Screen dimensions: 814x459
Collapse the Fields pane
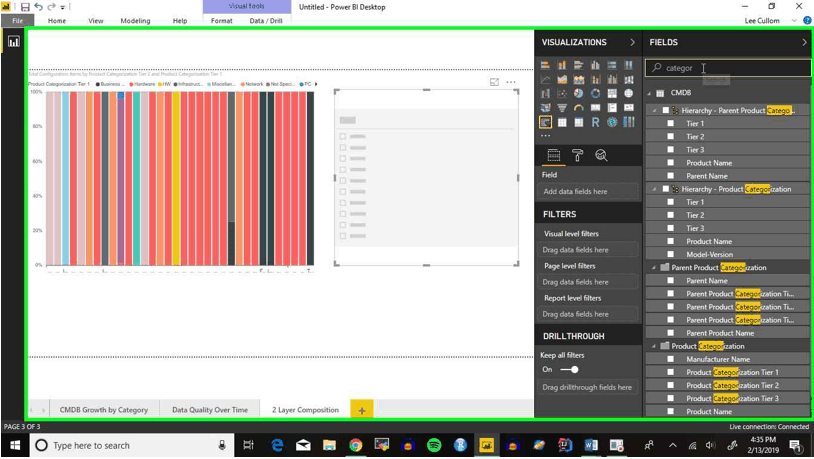coord(804,43)
